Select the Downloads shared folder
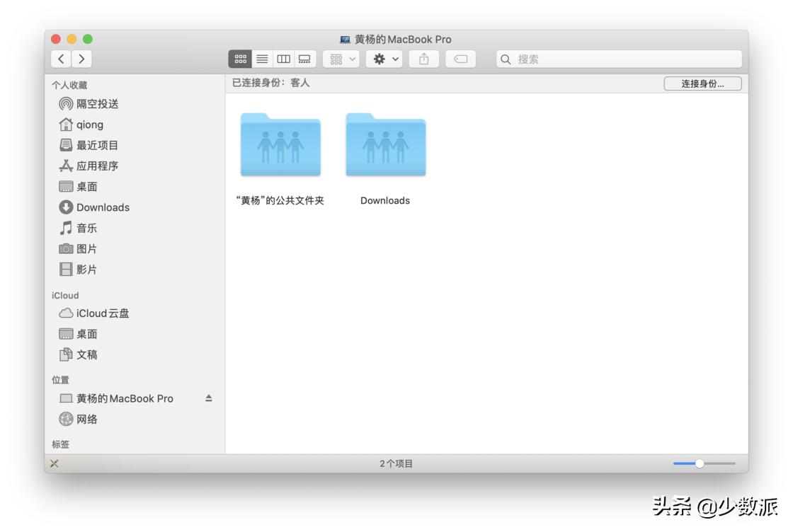Screen dimensions: 793x532 [385, 145]
